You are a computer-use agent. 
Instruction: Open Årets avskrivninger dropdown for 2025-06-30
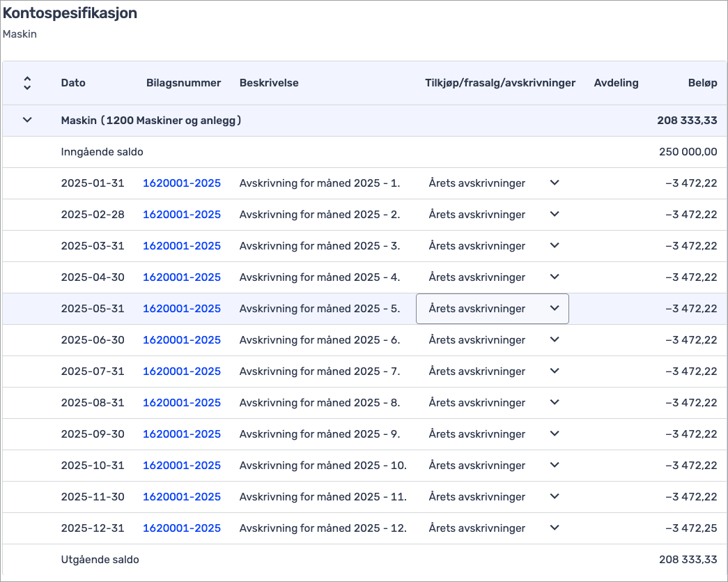493,340
